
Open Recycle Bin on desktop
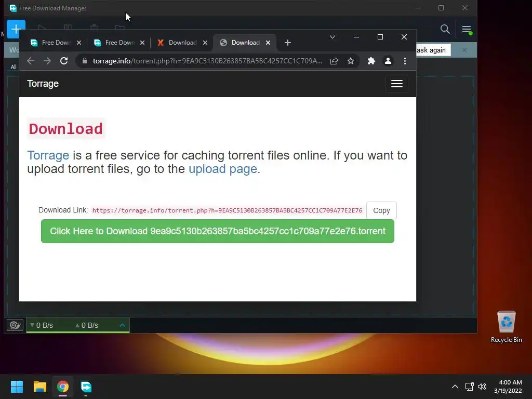pos(506,327)
